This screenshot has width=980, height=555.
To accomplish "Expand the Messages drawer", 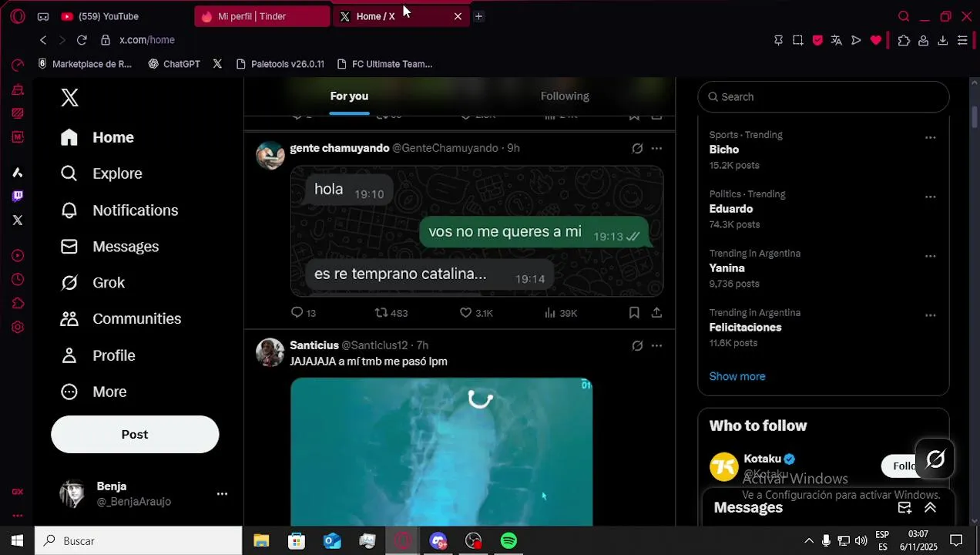I will (x=930, y=507).
